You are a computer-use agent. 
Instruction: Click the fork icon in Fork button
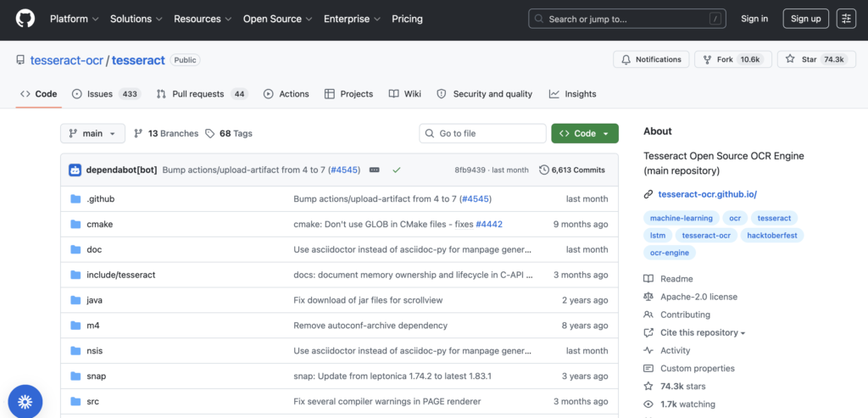click(707, 59)
